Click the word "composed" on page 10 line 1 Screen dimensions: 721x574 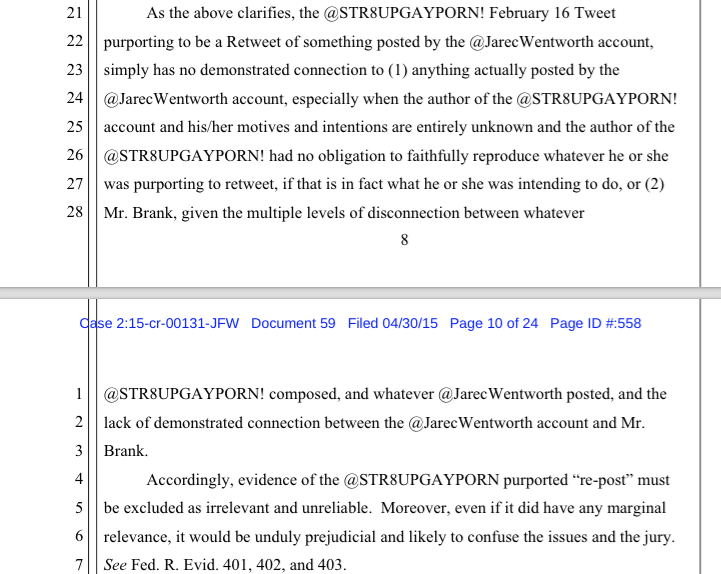coord(304,395)
